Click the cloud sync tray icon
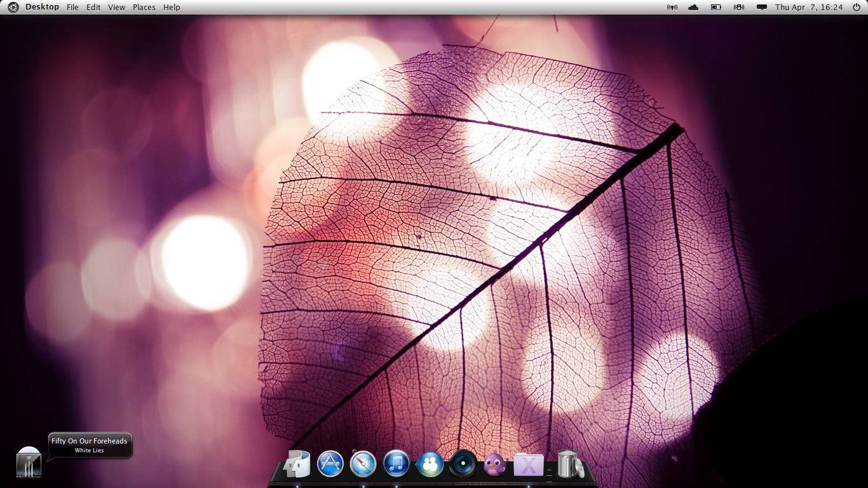Viewport: 868px width, 488px height. [x=693, y=7]
